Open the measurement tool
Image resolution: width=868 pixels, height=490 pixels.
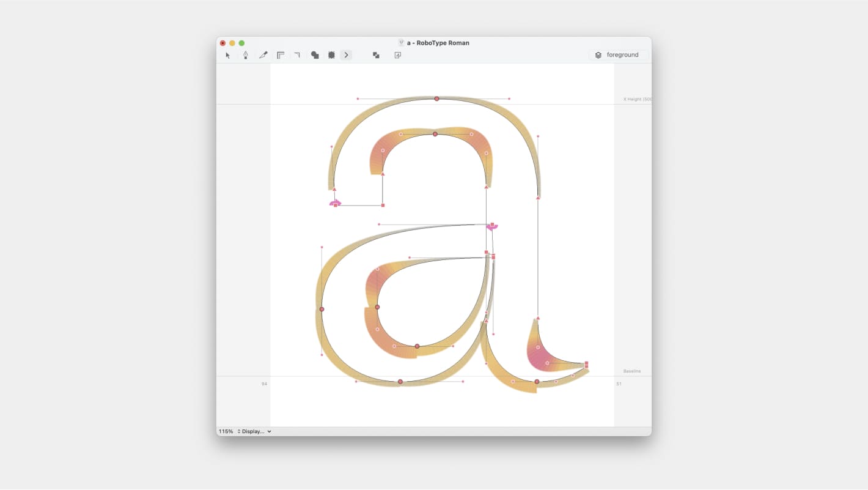tap(281, 55)
